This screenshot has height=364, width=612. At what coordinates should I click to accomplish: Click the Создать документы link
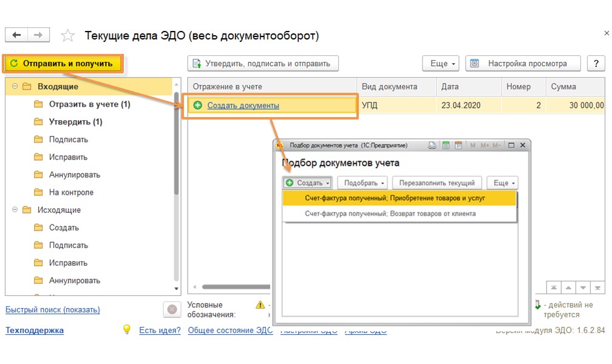[x=243, y=106]
